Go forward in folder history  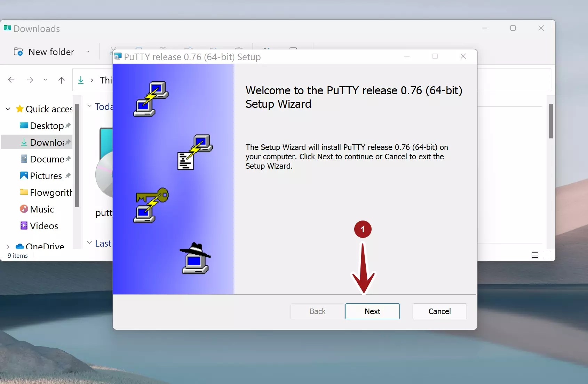point(30,80)
